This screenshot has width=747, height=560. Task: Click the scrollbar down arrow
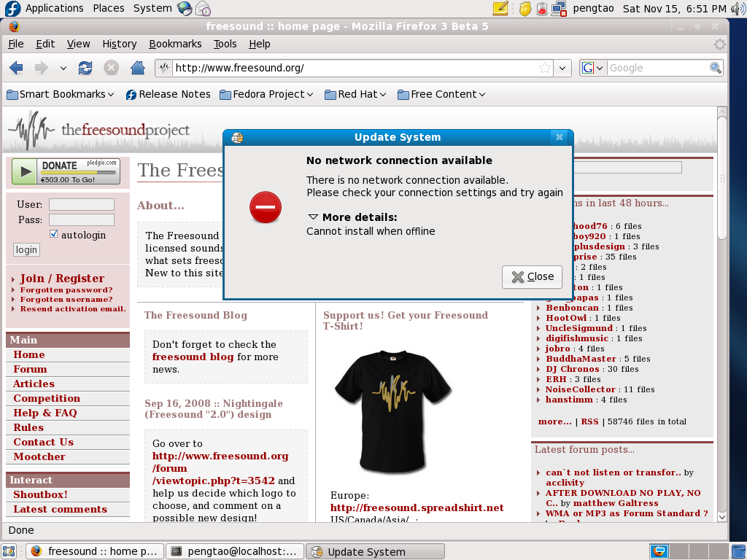click(722, 517)
